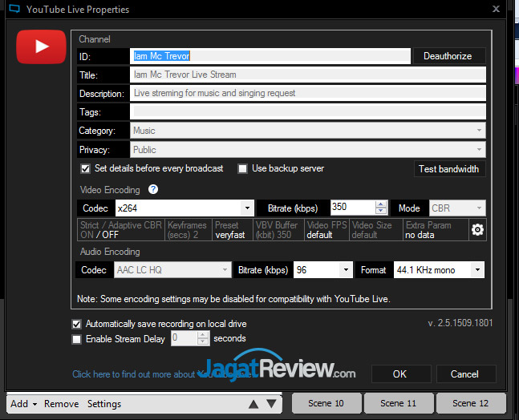Uncheck Automatically save recording on local drive

77,325
